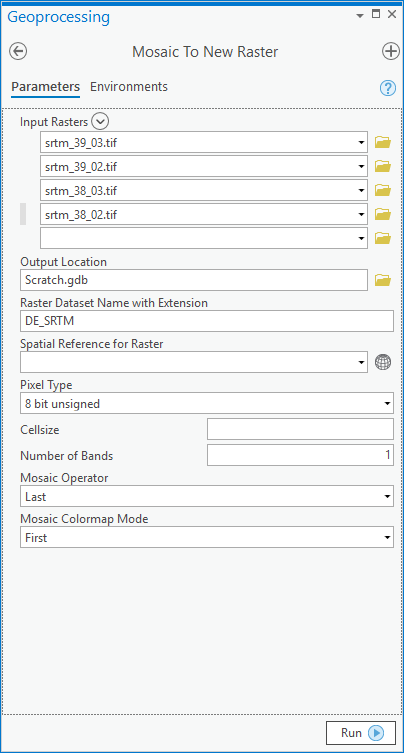Viewport: 404px width, 753px height.
Task: Click the DE_SRTM raster name field
Action: click(x=207, y=321)
